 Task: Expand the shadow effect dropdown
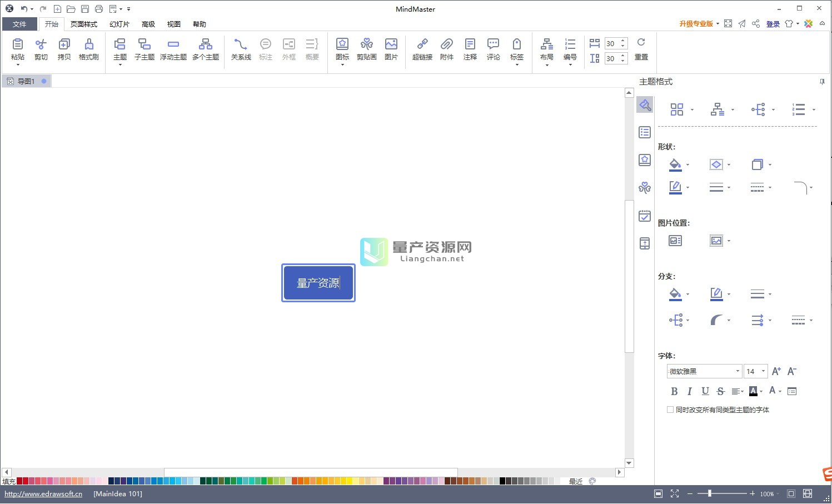coord(770,165)
